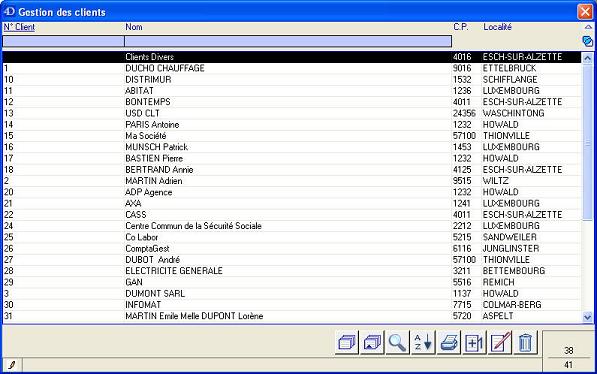Close the Gestion des clients window

pos(585,11)
